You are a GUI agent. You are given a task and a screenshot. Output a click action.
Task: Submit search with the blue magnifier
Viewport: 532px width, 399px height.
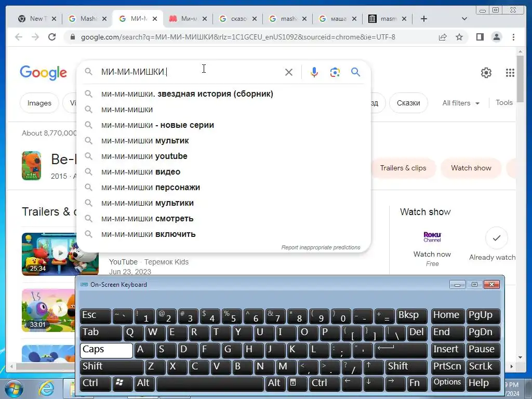pos(355,72)
